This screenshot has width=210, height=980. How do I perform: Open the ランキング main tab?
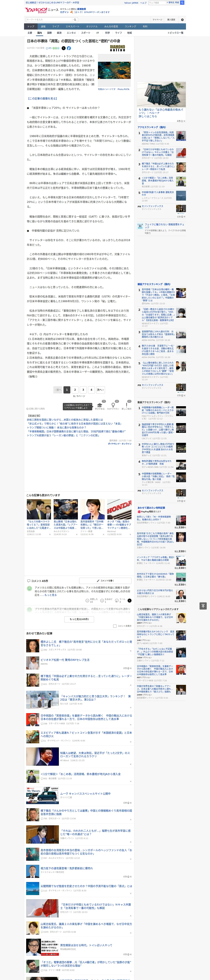(130, 27)
